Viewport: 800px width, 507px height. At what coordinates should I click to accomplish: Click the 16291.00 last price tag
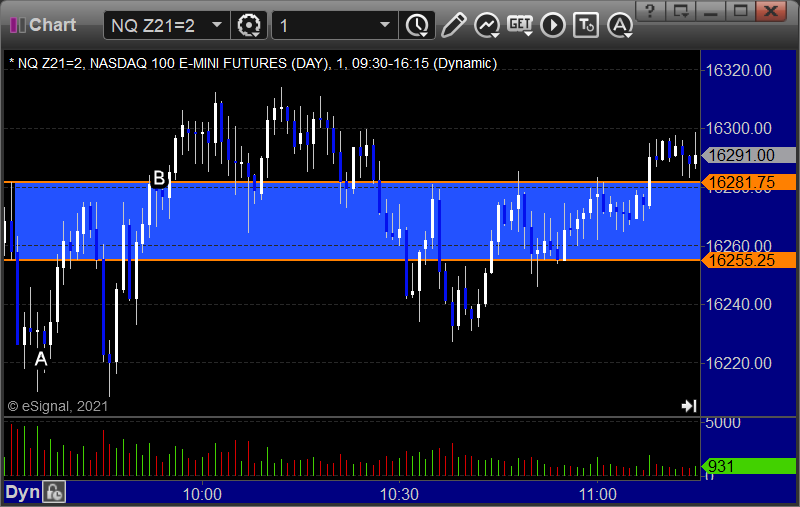748,155
